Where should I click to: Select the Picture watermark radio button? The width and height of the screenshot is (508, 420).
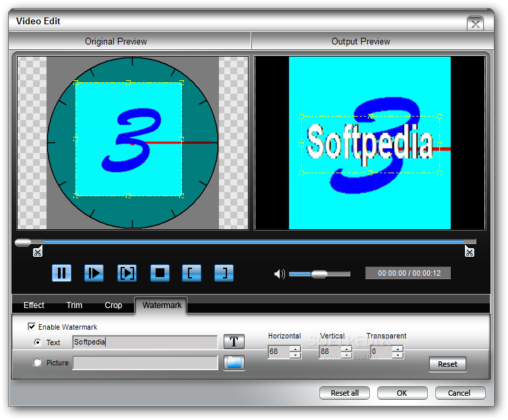[38, 363]
